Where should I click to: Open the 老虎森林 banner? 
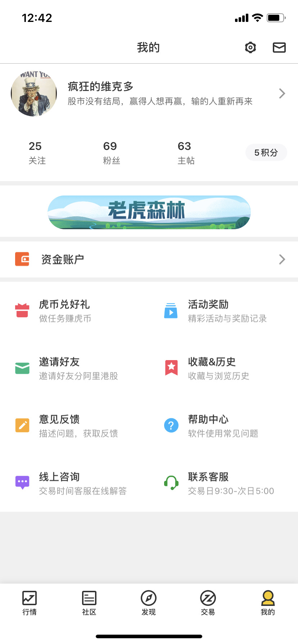point(149,212)
